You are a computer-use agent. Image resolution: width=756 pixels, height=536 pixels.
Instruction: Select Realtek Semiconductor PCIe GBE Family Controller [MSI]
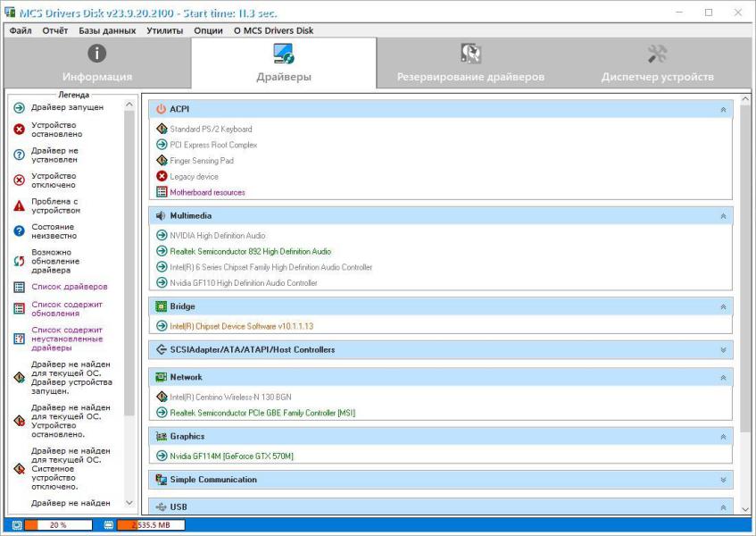pyautogui.click(x=262, y=413)
